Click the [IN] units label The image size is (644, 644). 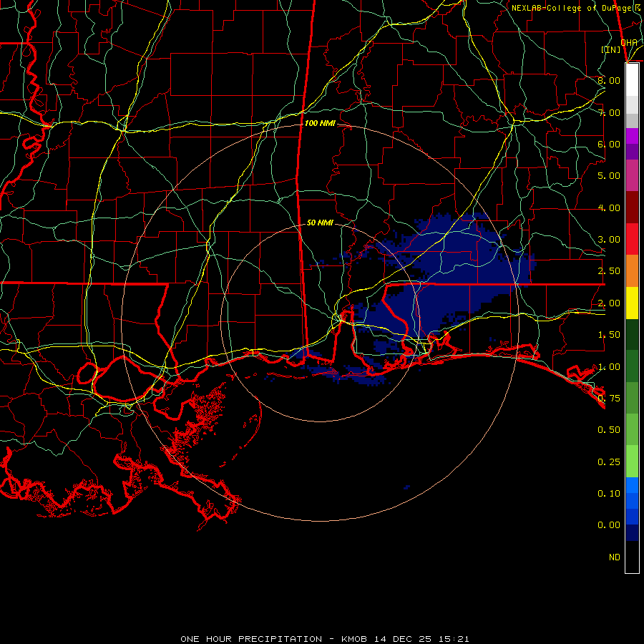611,49
